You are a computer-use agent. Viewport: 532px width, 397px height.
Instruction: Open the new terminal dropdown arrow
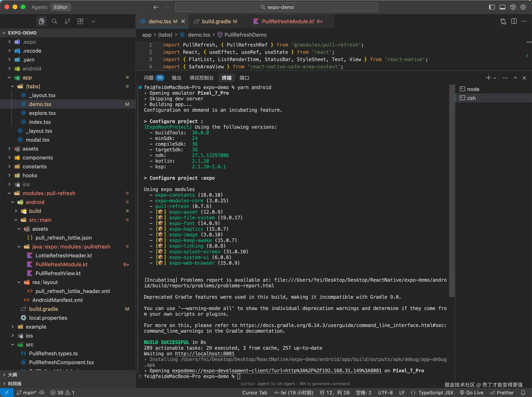coord(495,78)
